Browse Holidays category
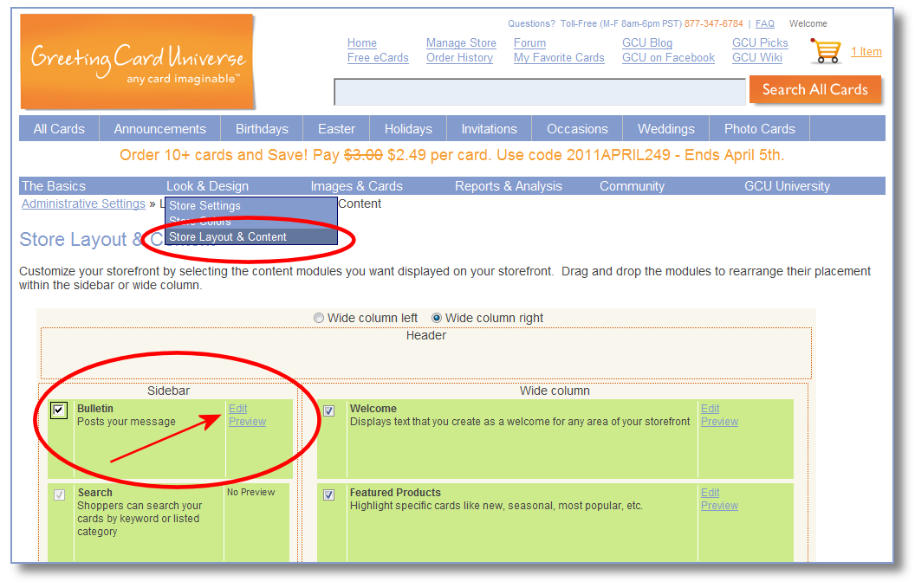This screenshot has width=915, height=588. [408, 129]
